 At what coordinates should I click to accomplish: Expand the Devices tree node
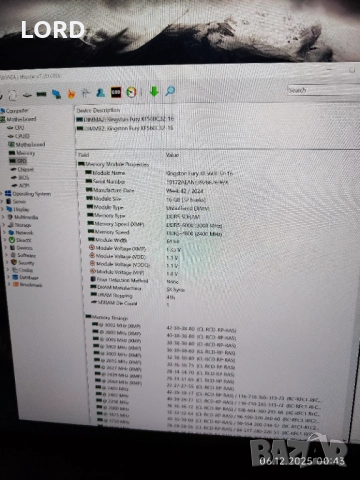[6, 248]
